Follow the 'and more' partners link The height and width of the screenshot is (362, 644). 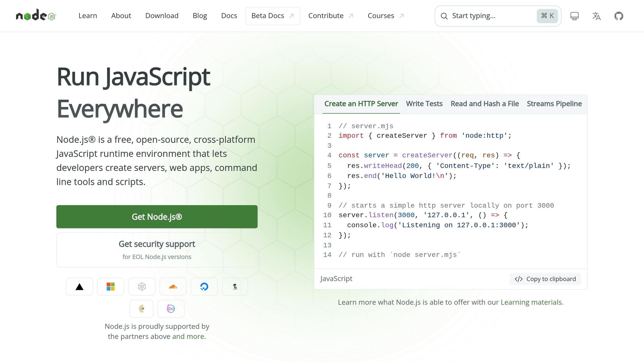pos(188,336)
